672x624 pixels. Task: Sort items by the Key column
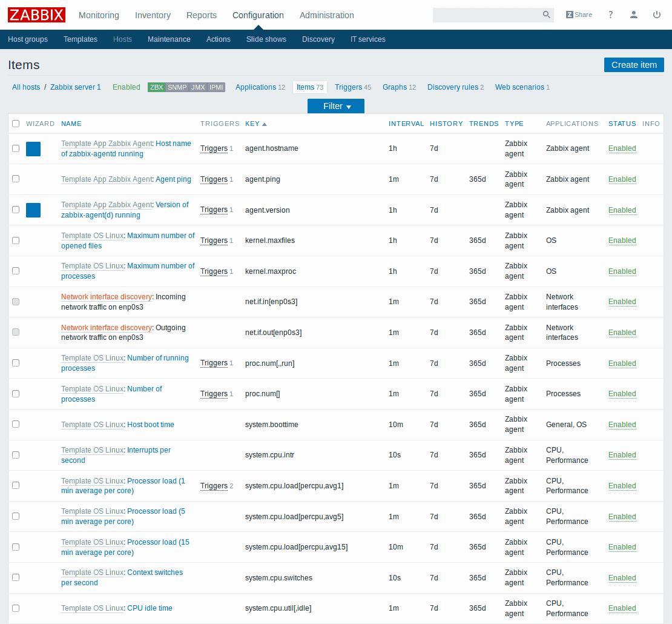point(252,124)
